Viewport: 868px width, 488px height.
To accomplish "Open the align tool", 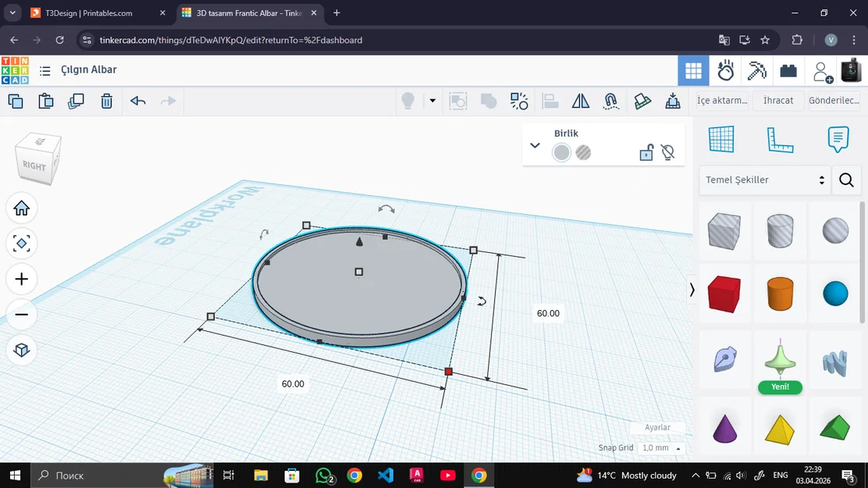I will click(551, 101).
